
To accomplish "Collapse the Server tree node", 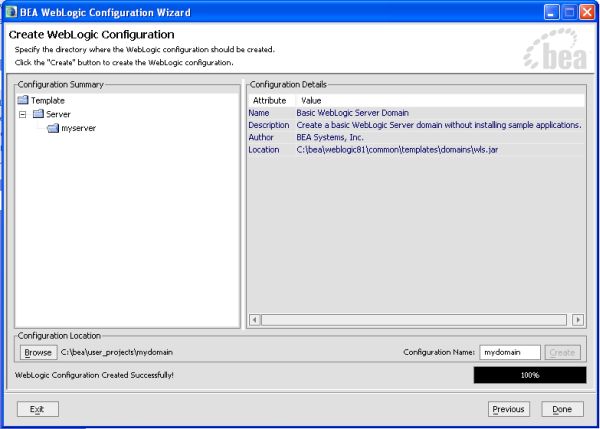I will pyautogui.click(x=23, y=114).
